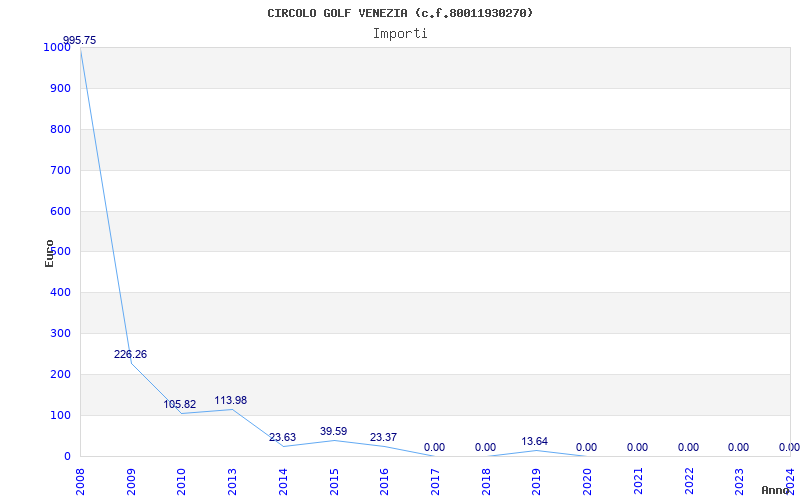The width and height of the screenshot is (800, 500).
Task: Select the 2021 year label on x-axis
Action: click(638, 481)
